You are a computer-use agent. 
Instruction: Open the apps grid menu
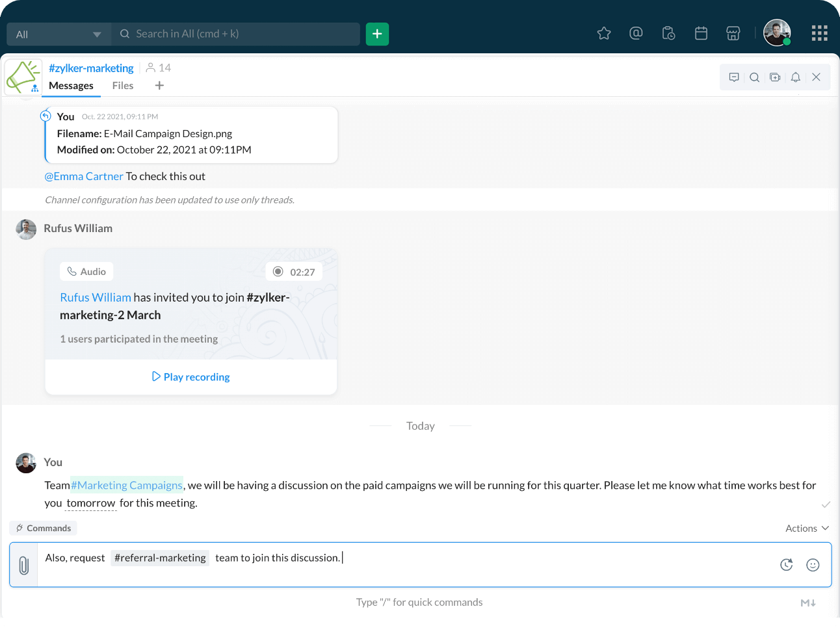[819, 33]
